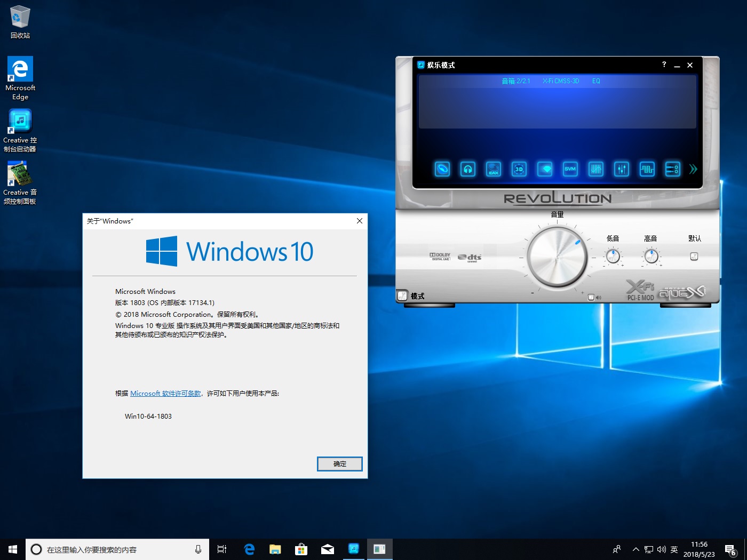Open Mail from the taskbar
The image size is (747, 560).
[327, 549]
